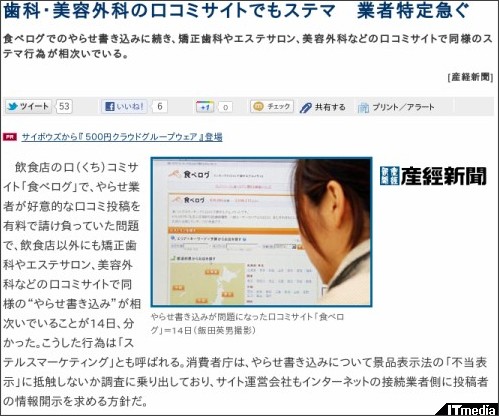499x416 pixels.
Task: Open the サイボウズ 500円クラウドグループウェア PR link
Action: tap(122, 137)
